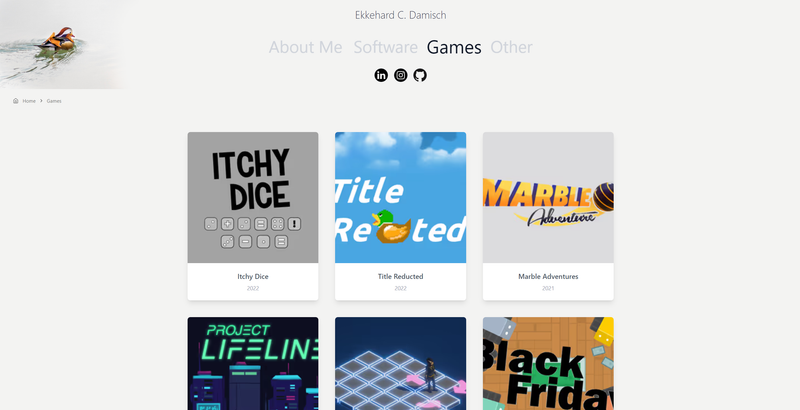Image resolution: width=800 pixels, height=410 pixels.
Task: Open the Itchy Dice game thumbnail
Action: click(253, 198)
